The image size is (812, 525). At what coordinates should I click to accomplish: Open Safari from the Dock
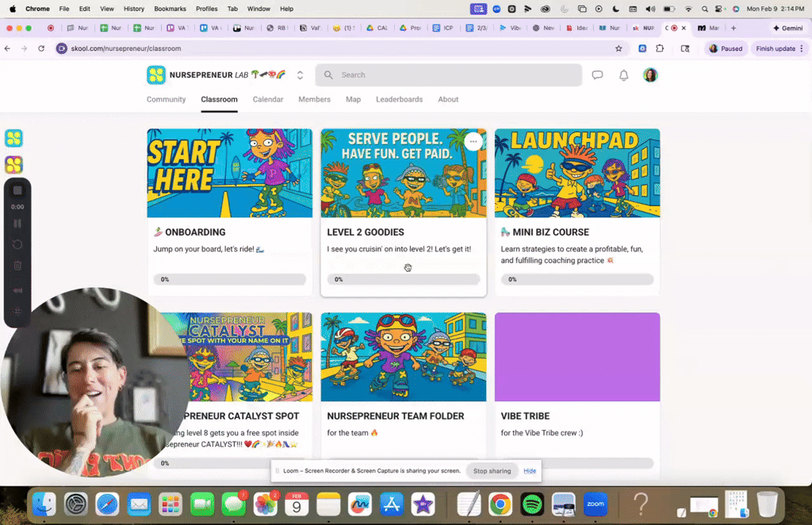[107, 504]
